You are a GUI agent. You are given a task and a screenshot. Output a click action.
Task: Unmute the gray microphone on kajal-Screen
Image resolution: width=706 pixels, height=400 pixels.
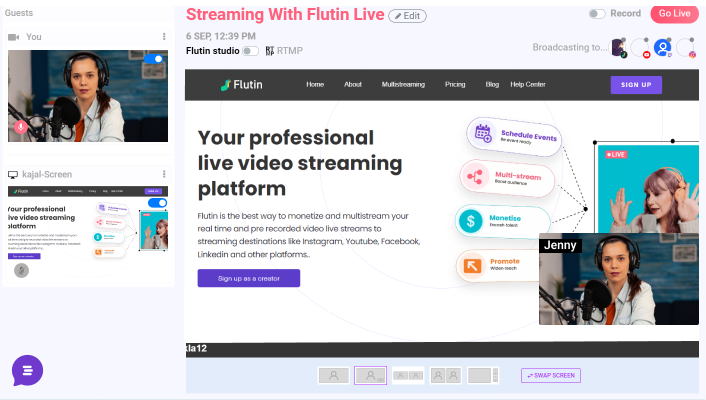tap(21, 270)
